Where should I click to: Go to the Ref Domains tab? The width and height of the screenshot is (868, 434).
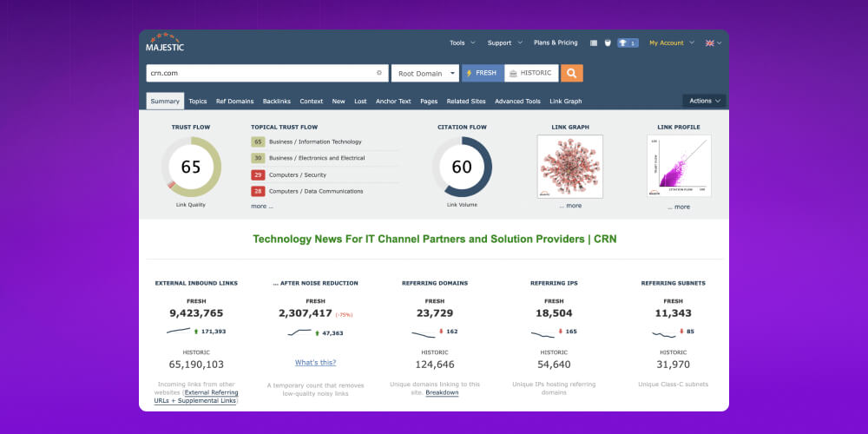click(234, 102)
